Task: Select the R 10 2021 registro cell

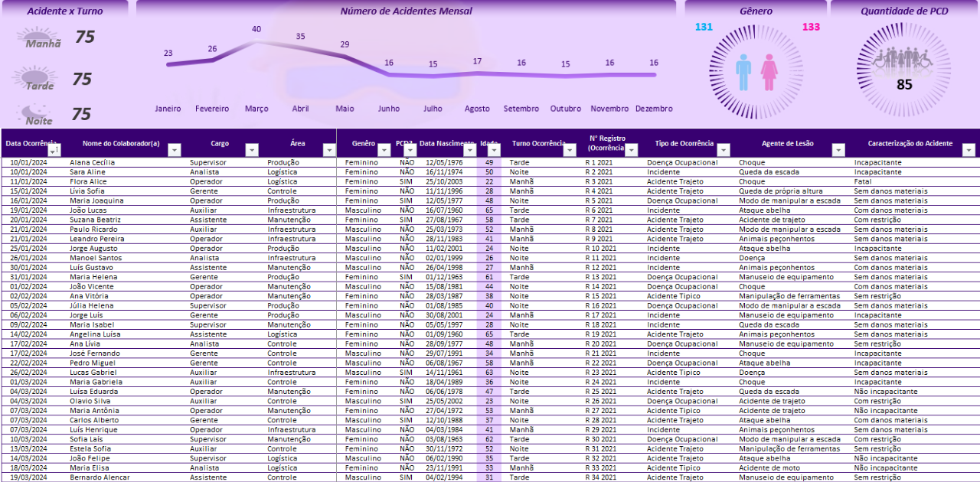Action: 600,248
